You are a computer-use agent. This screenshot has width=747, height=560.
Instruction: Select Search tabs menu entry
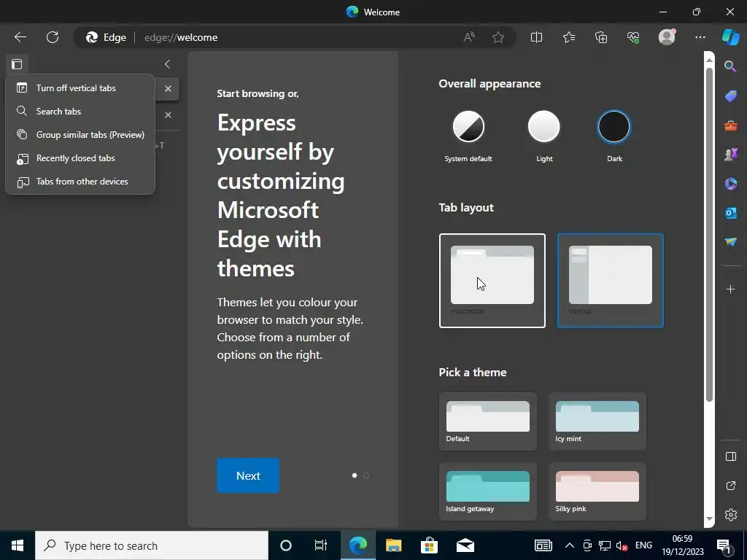(80, 112)
